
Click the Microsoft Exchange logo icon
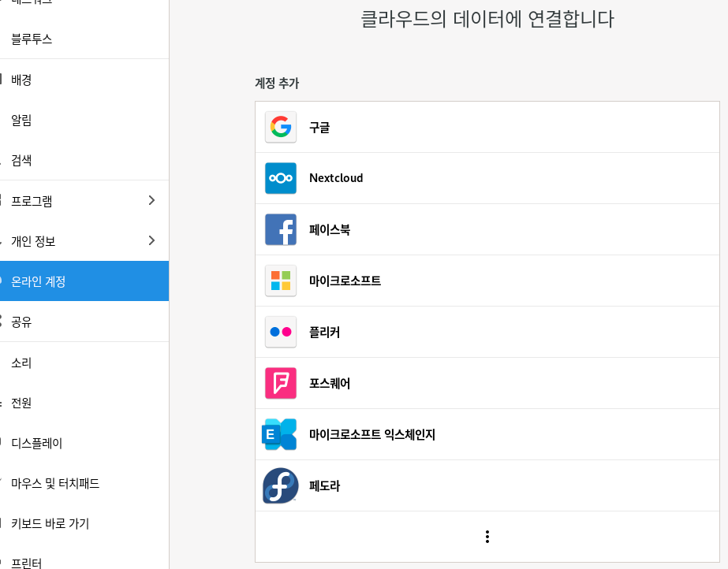pyautogui.click(x=279, y=434)
